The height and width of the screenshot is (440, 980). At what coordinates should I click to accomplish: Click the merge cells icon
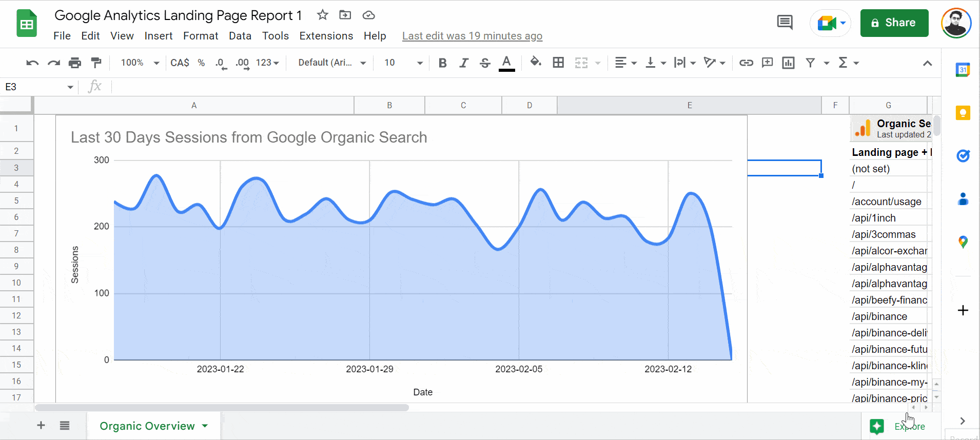click(x=581, y=63)
